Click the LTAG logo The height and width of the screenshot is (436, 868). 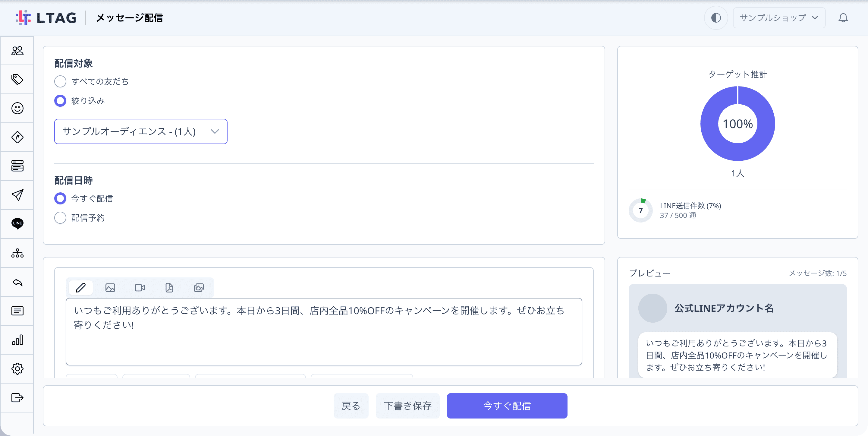pyautogui.click(x=46, y=17)
